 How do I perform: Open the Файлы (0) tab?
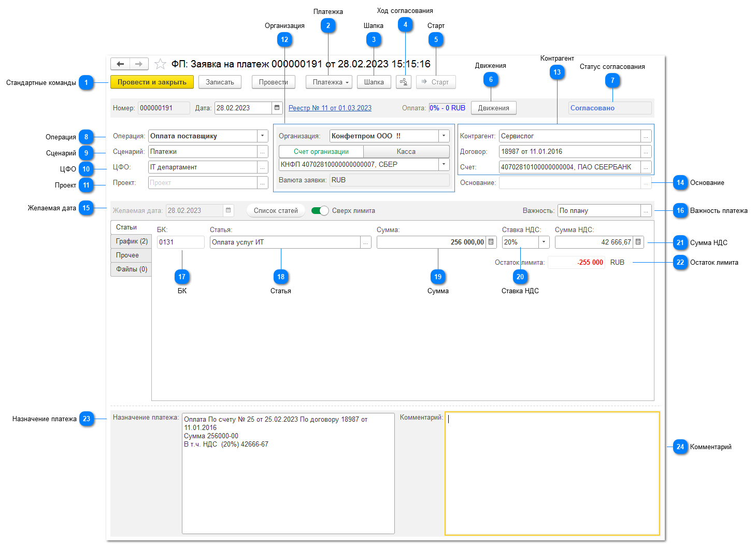click(x=131, y=269)
